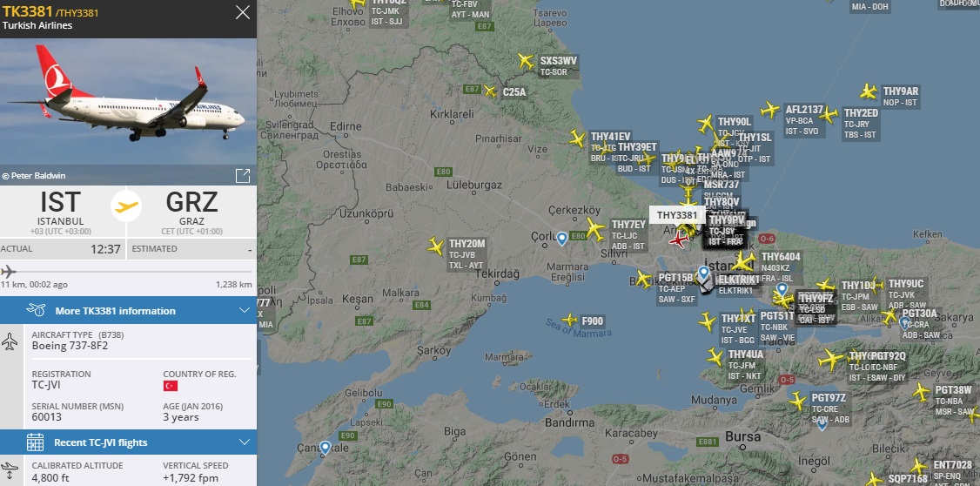Click the Çanakkale airport pin marker
The width and height of the screenshot is (980, 486).
point(325,448)
